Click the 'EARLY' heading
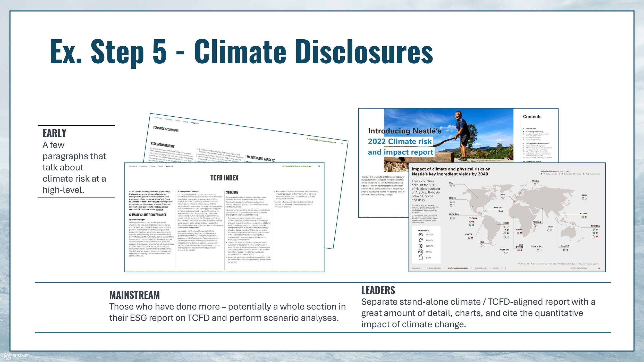 pos(54,133)
